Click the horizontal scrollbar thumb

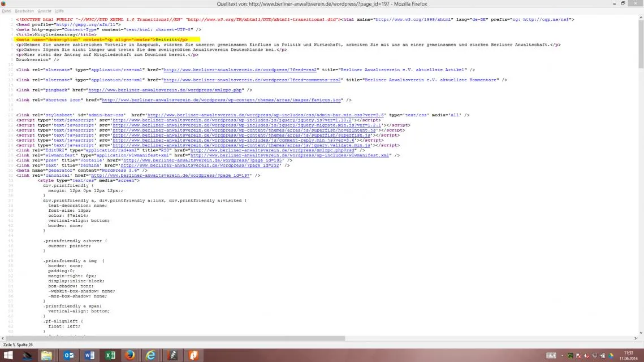(x=175, y=339)
